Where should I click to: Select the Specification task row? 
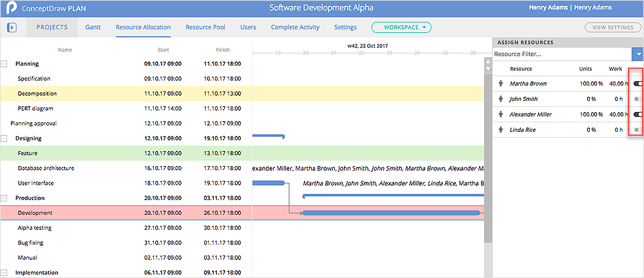click(x=126, y=79)
